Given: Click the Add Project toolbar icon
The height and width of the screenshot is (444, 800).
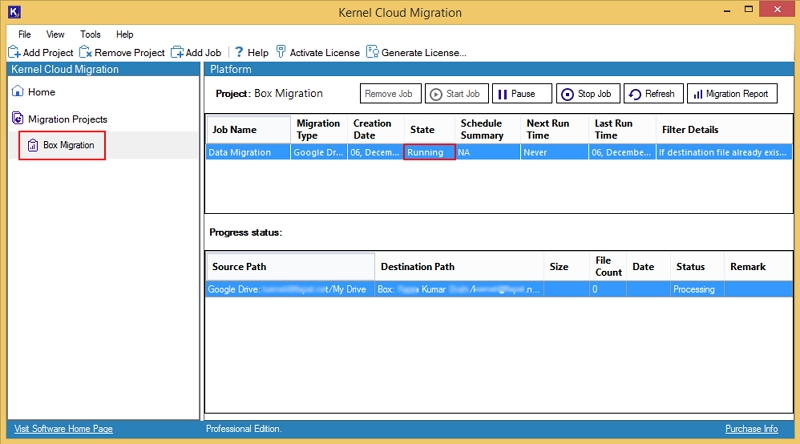Looking at the screenshot, I should tap(14, 52).
